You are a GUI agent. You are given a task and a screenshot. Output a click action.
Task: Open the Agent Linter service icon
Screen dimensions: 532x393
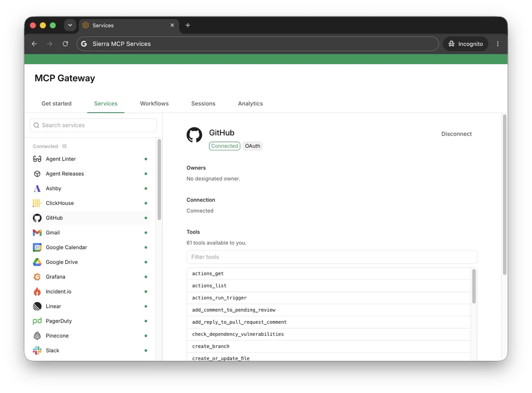click(x=37, y=159)
